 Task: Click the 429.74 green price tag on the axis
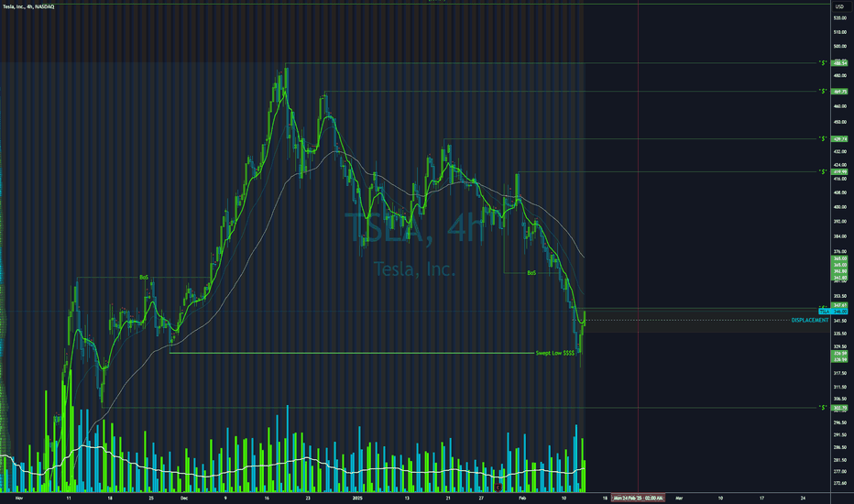[839, 139]
